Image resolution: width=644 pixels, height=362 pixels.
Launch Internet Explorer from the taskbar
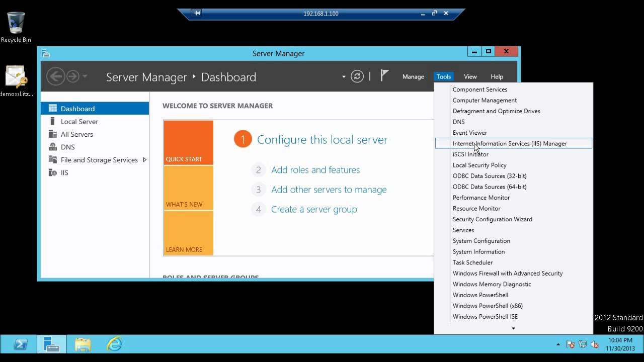pos(114,344)
